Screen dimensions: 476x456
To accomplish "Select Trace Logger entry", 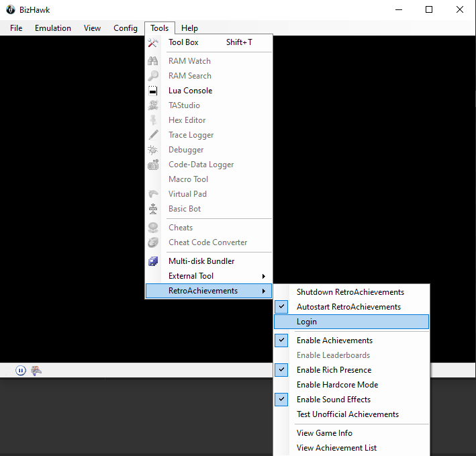I will click(x=209, y=135).
